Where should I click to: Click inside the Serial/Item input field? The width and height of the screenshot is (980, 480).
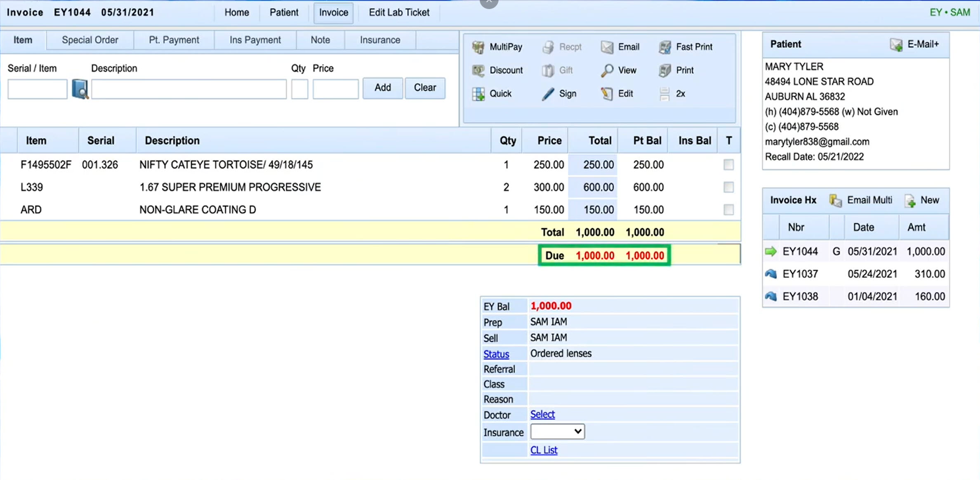[x=37, y=89]
